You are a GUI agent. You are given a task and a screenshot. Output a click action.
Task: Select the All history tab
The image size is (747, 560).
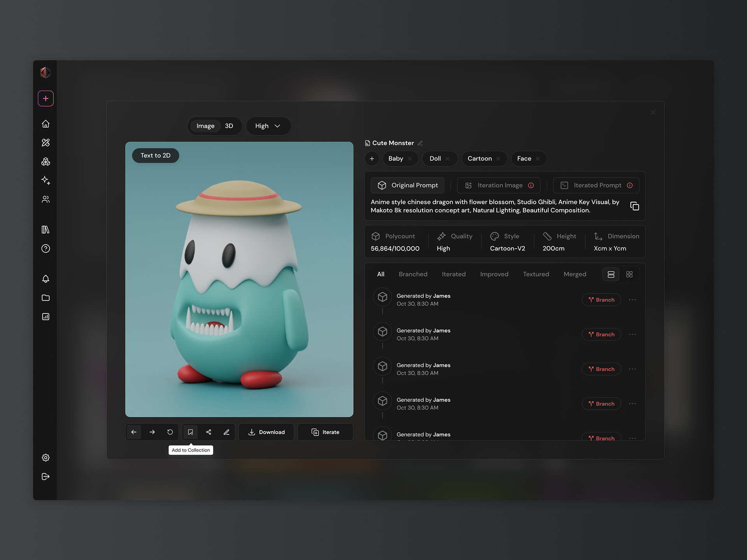[381, 275]
